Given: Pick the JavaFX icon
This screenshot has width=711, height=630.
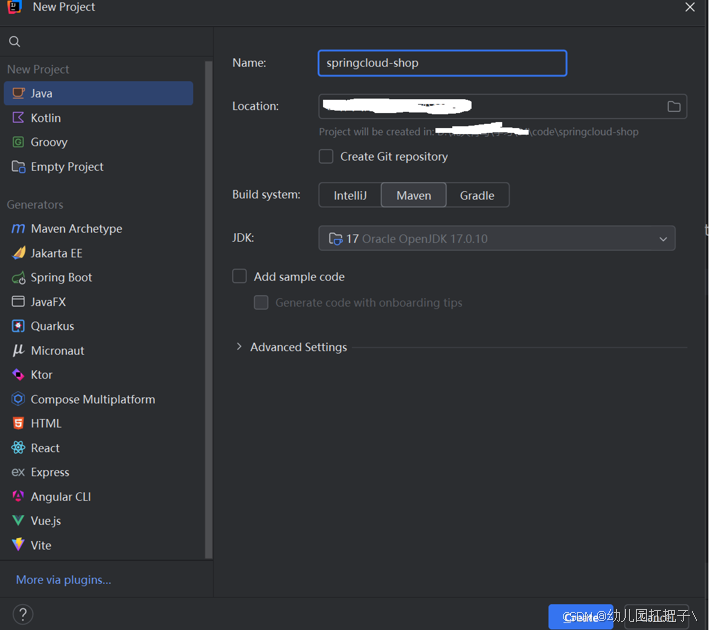Looking at the screenshot, I should point(18,302).
